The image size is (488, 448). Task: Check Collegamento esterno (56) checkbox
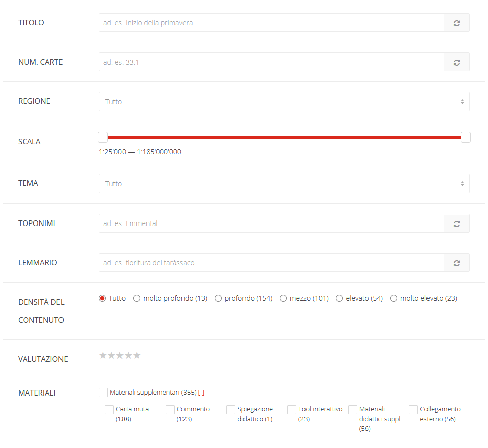(413, 409)
